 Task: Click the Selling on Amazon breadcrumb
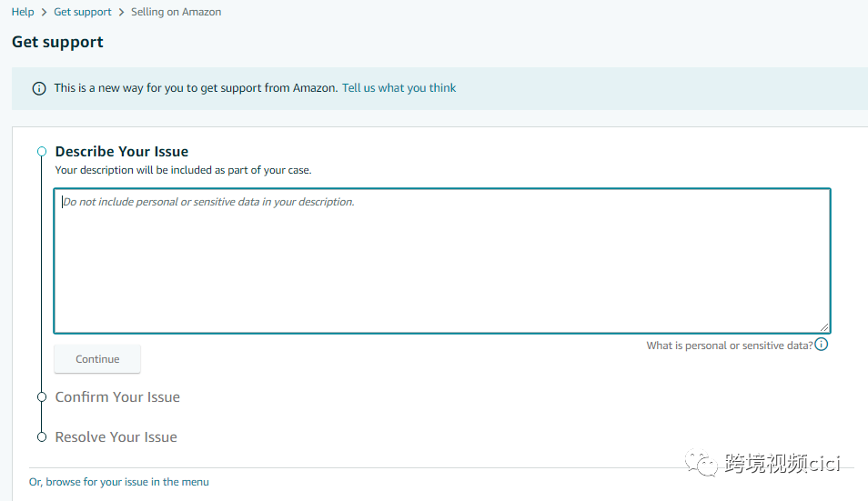(176, 12)
